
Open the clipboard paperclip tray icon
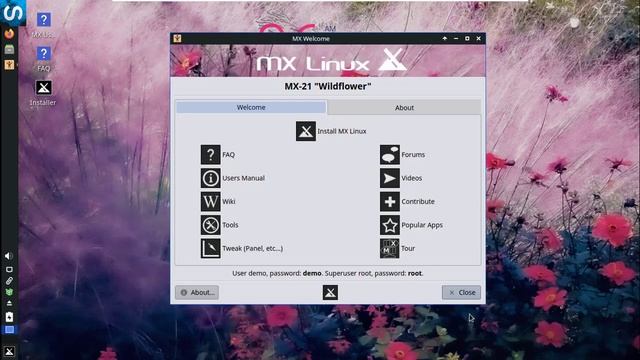coord(9,281)
